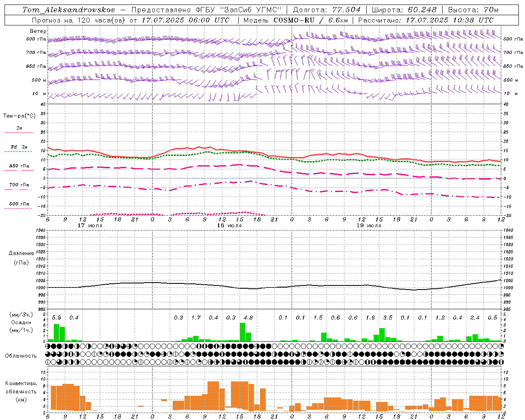Viewport: 525px width, 420px height.
Task: Click the '(мм/1ч.)' hourly precipitation label
Action: (x=21, y=330)
